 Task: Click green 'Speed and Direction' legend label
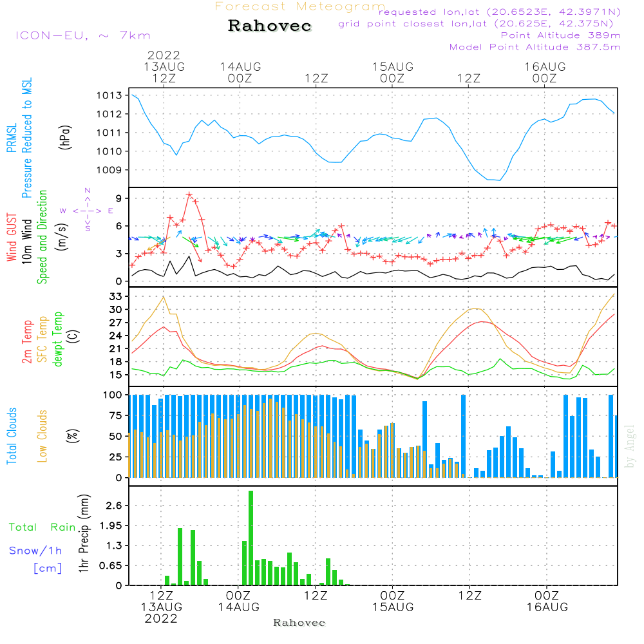[x=43, y=237]
